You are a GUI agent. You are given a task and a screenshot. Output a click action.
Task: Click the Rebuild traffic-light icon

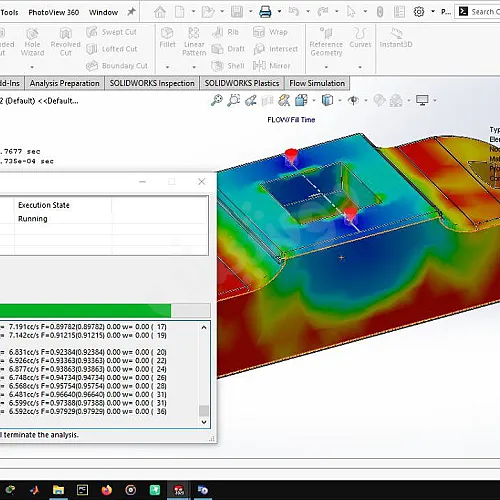(380, 12)
